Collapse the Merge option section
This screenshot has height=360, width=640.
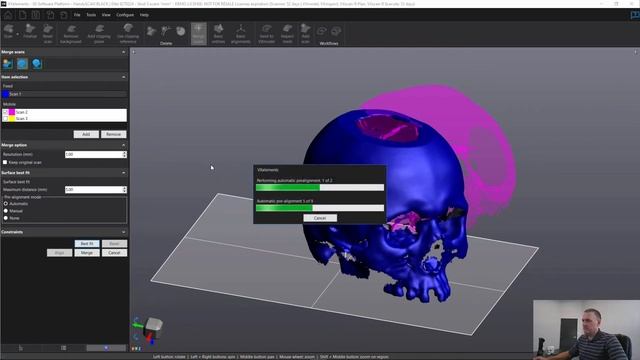click(124, 145)
